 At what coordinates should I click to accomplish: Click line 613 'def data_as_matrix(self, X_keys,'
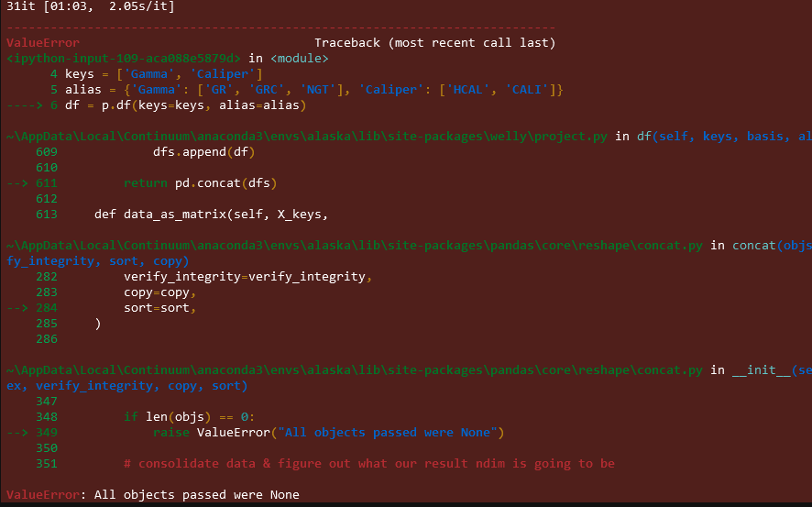(x=212, y=214)
